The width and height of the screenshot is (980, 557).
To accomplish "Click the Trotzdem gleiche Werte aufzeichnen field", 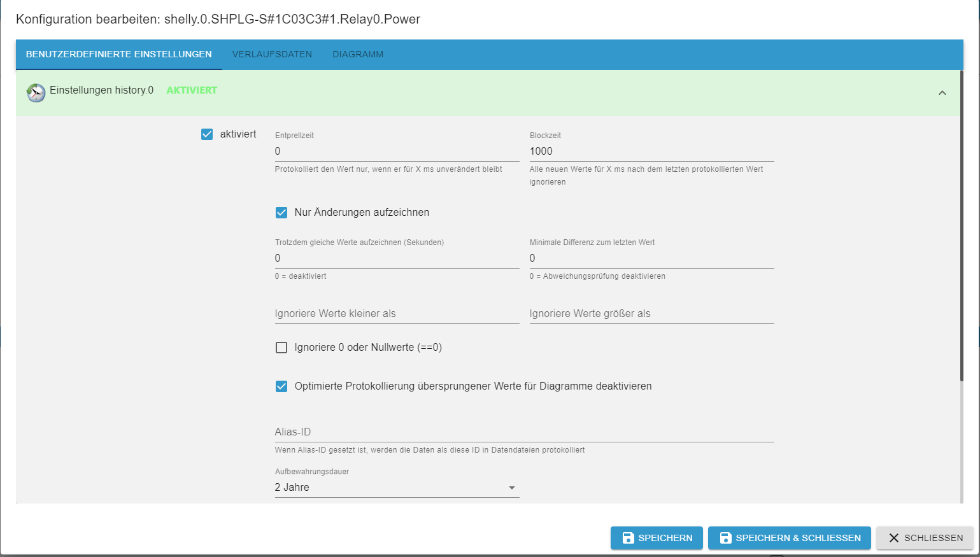I will (x=397, y=258).
